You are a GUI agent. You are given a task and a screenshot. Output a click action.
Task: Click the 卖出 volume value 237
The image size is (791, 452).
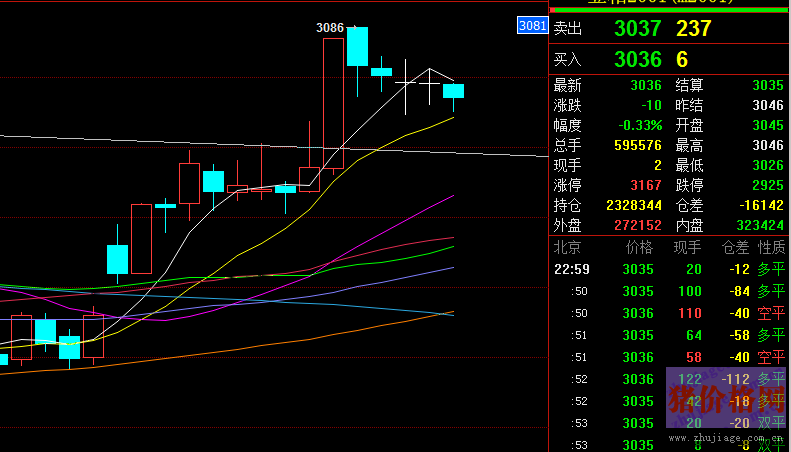click(x=693, y=29)
